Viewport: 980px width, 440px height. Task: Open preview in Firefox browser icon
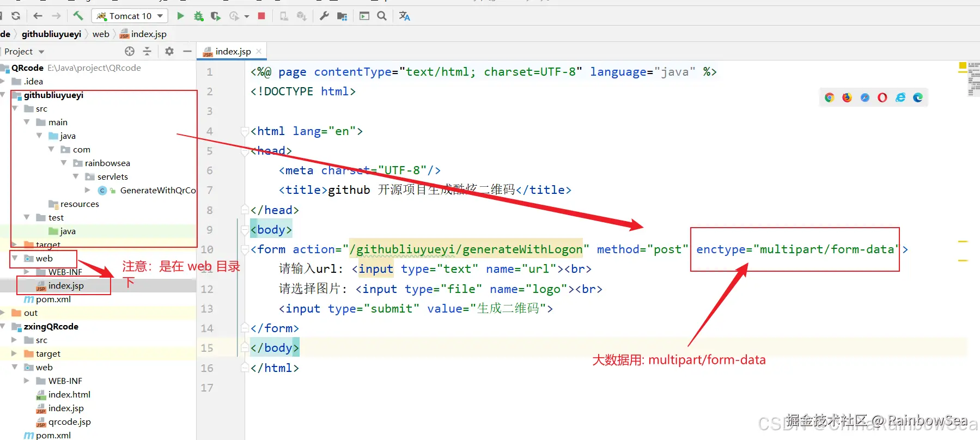coord(847,97)
